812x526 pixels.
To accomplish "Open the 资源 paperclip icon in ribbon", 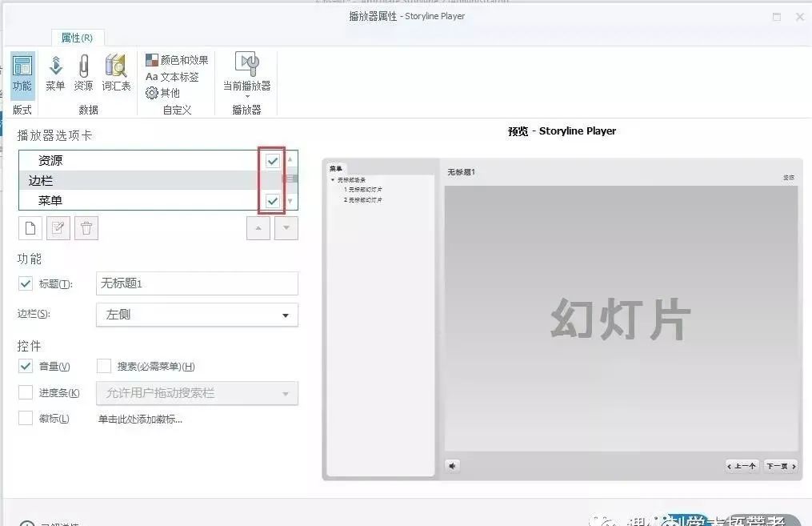I will click(83, 74).
